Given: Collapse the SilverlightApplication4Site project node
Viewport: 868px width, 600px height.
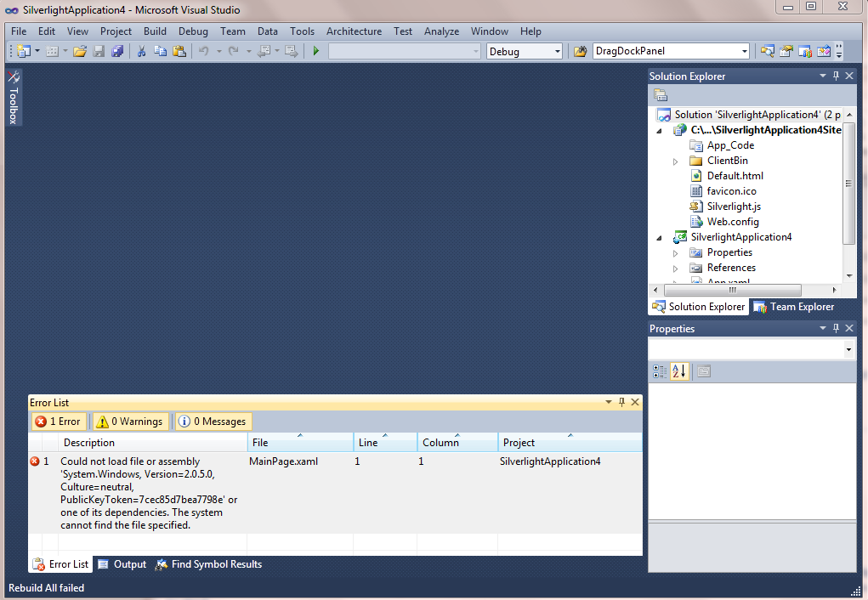Looking at the screenshot, I should click(659, 131).
